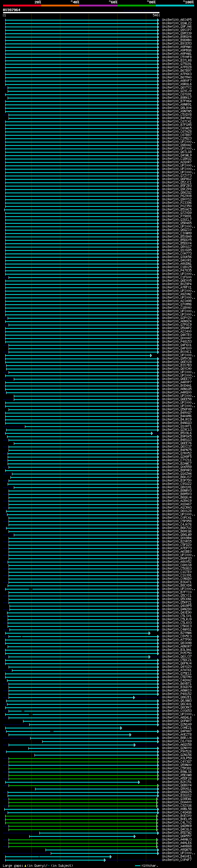The width and height of the screenshot is (197, 868).
Task: Open hit UniRef100_Q862E1
Action: click(177, 697)
